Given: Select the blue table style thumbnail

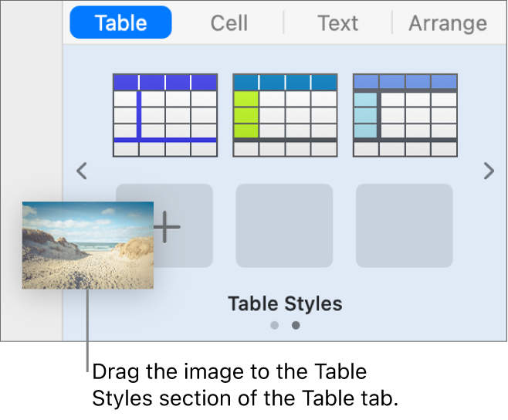Looking at the screenshot, I should point(164,115).
